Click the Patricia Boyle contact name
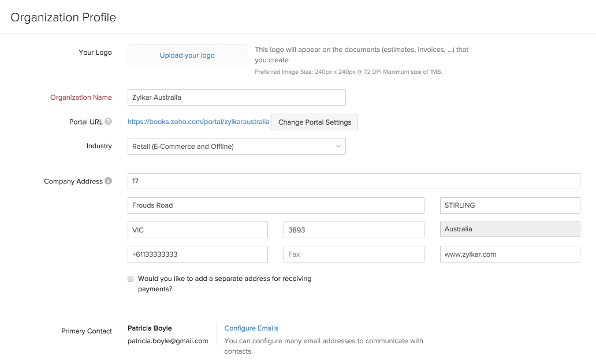Screen dimensions: 596x364 coord(150,328)
